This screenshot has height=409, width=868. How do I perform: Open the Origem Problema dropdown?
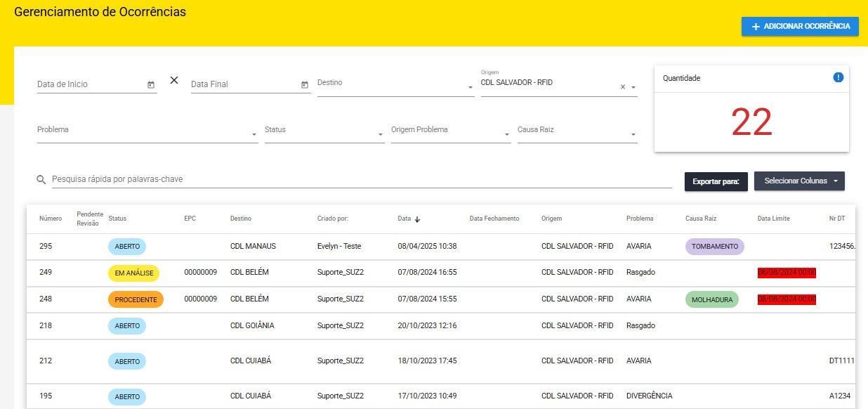[506, 134]
